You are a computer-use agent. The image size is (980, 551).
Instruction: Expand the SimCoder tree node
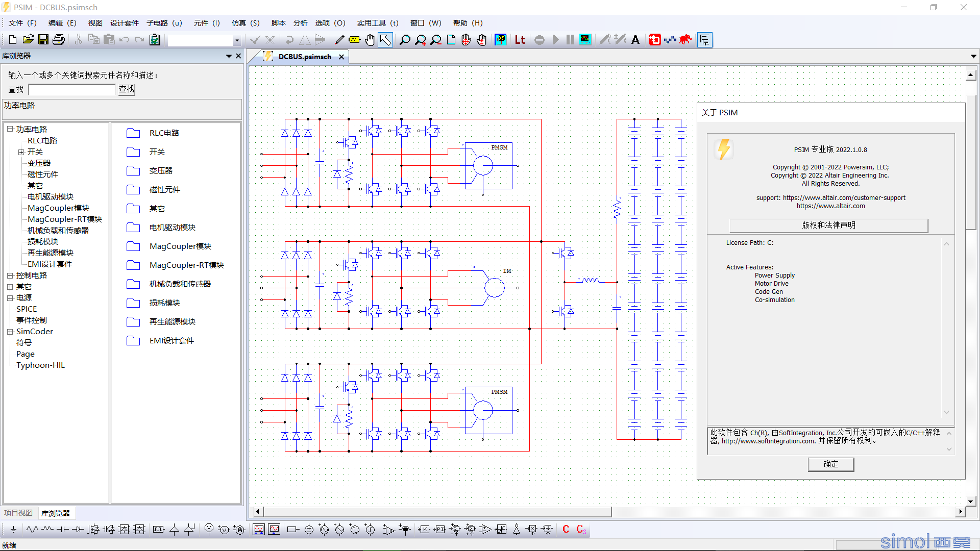pyautogui.click(x=10, y=332)
